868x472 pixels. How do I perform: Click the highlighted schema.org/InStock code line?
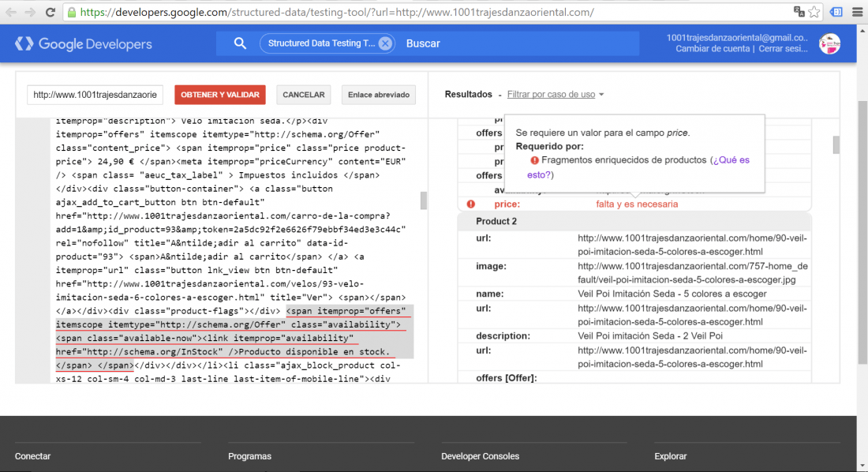point(223,352)
